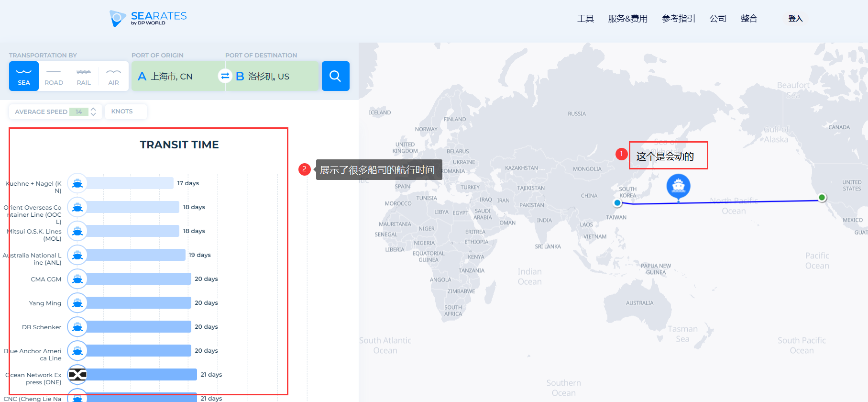The image size is (868, 402).
Task: Click the Kuehne + Nagel ship icon
Action: tap(77, 183)
